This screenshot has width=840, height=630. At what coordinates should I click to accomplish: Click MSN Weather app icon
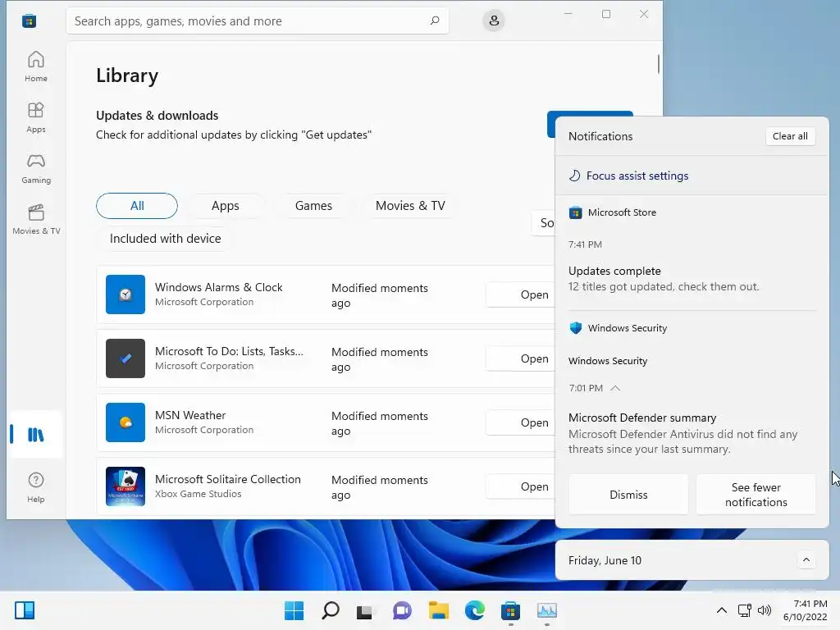[x=126, y=422]
